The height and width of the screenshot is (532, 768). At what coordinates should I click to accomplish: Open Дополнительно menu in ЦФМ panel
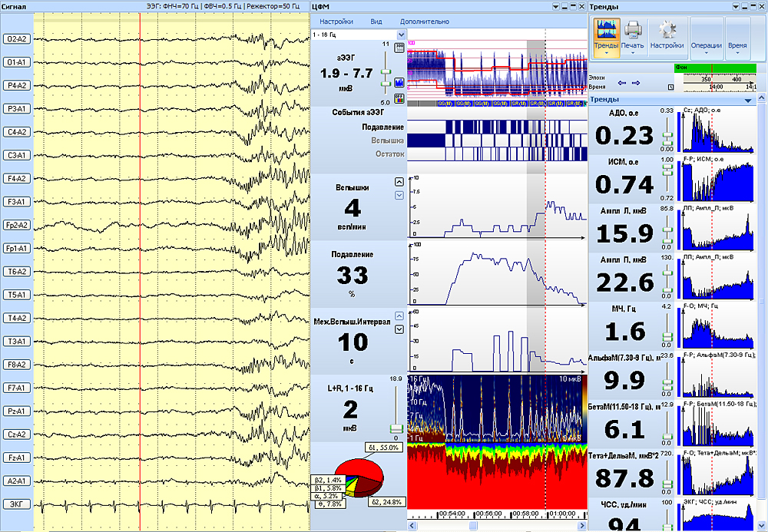pyautogui.click(x=425, y=21)
